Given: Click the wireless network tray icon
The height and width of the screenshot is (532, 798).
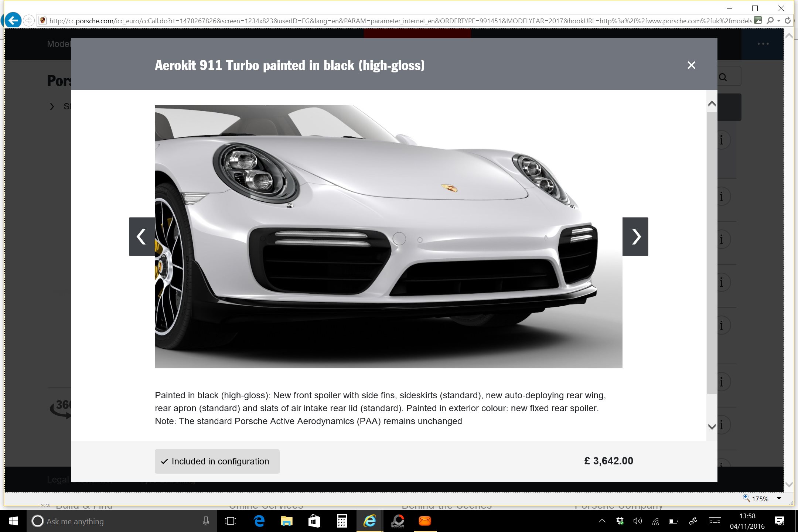Looking at the screenshot, I should (x=656, y=521).
